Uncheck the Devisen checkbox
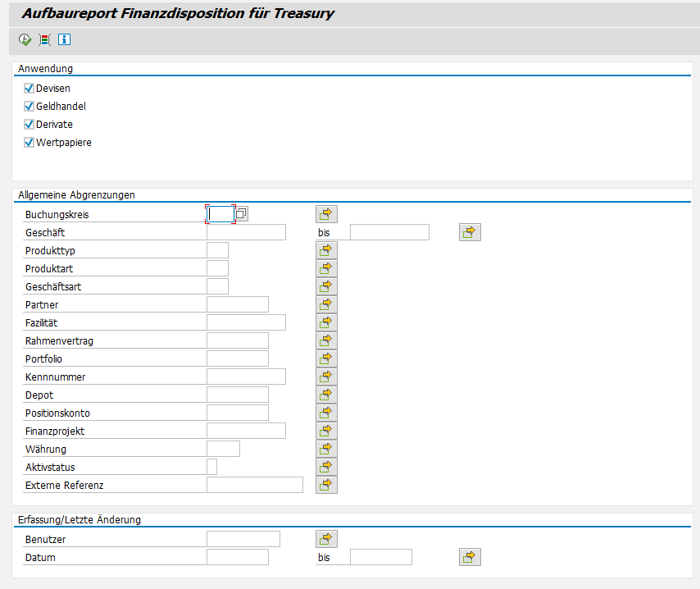This screenshot has height=589, width=700. tap(30, 88)
